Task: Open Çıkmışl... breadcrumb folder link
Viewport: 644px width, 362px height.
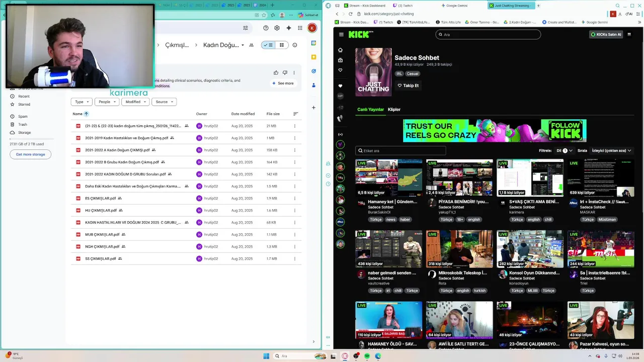Action: click(x=177, y=45)
